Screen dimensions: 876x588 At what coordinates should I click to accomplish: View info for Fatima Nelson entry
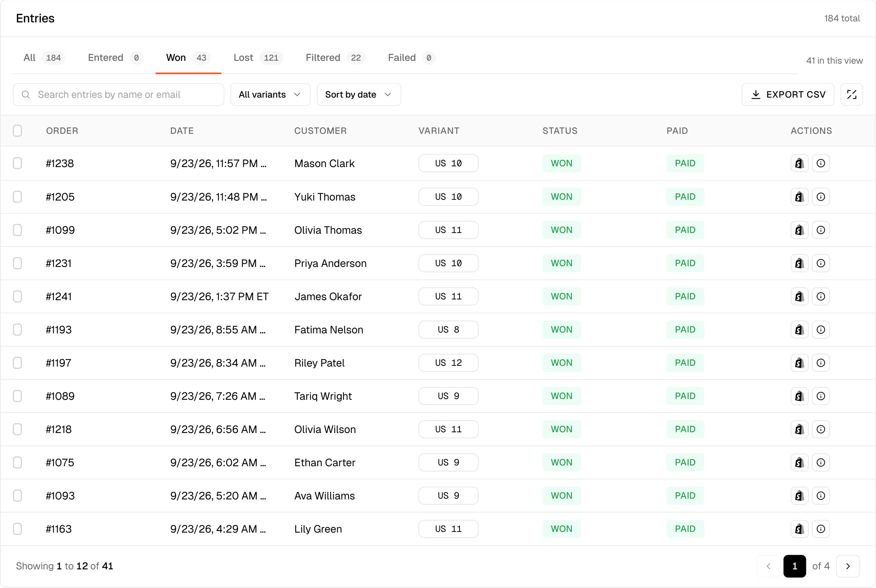point(821,330)
